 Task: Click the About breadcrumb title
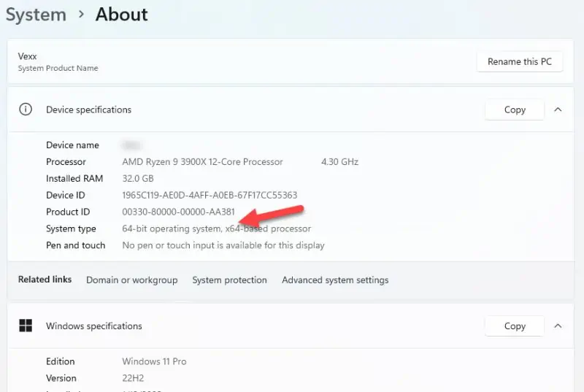pyautogui.click(x=121, y=15)
